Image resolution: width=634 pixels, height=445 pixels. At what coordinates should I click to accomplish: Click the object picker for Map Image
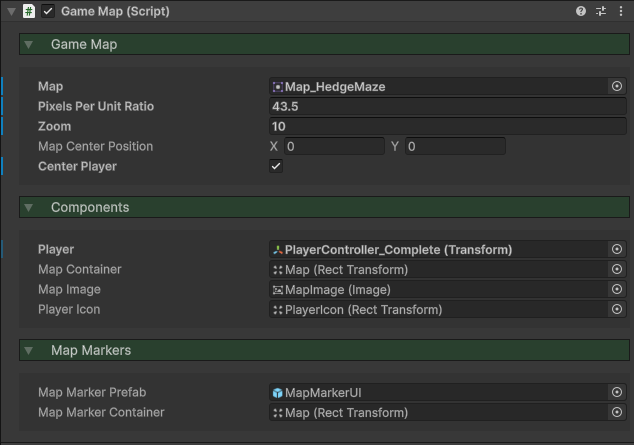617,290
